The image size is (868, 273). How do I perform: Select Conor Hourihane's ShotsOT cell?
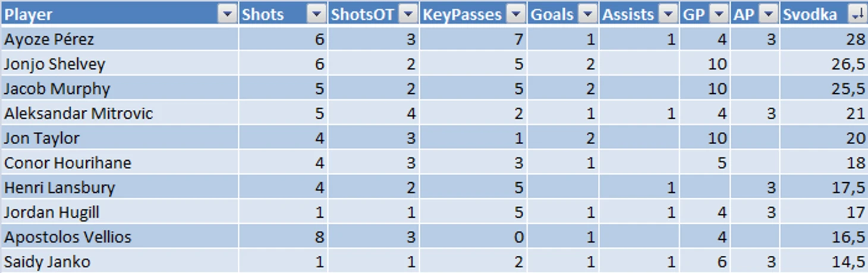point(373,163)
